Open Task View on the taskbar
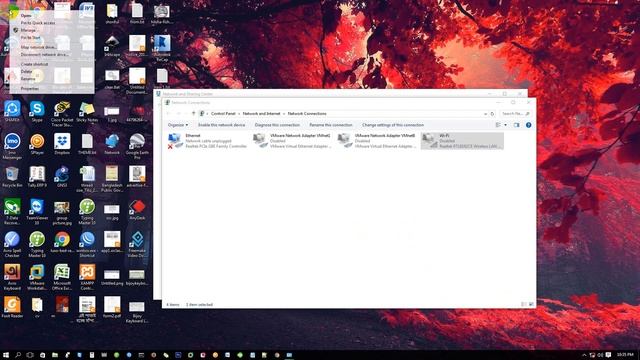Viewport: 640px width, 360px height. click(30, 355)
